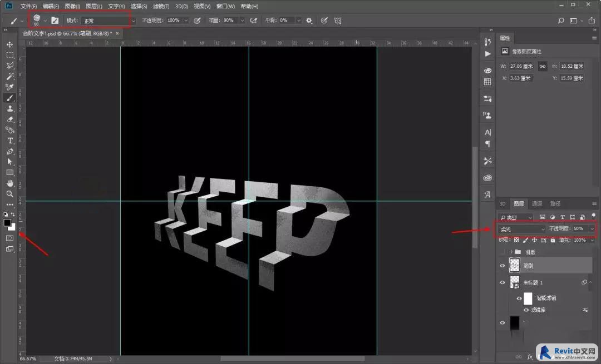This screenshot has height=364, width=601.
Task: Click the share icon in options bar
Action: click(592, 21)
